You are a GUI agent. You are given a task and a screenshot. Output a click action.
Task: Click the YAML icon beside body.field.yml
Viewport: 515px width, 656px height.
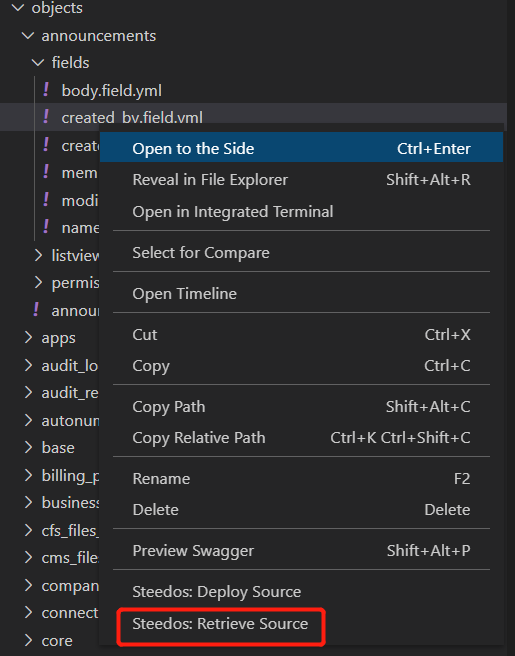46,90
